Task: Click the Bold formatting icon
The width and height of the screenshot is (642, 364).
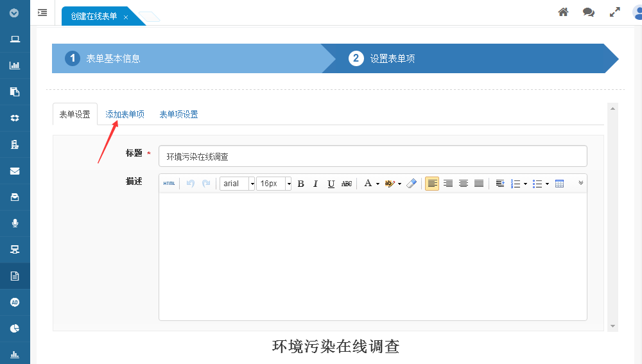Action: pos(300,184)
